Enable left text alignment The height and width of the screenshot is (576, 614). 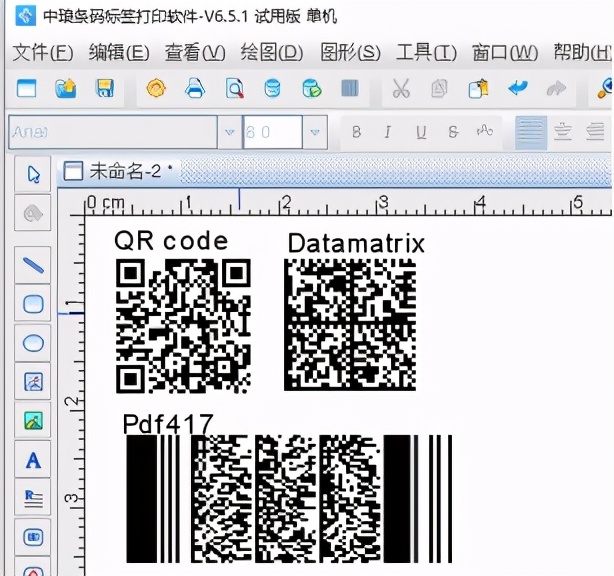point(531,132)
